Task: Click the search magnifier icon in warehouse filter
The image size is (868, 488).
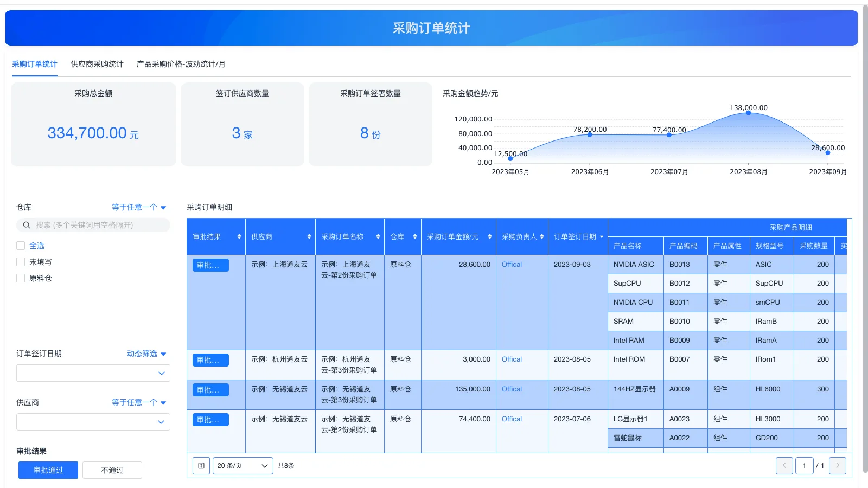Action: click(x=26, y=224)
